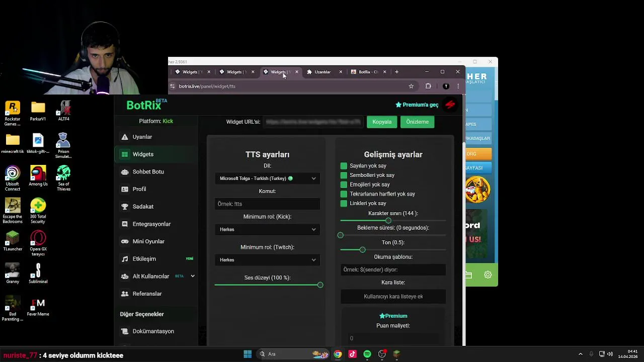Adjust Karakter sınırı slider

click(388, 221)
